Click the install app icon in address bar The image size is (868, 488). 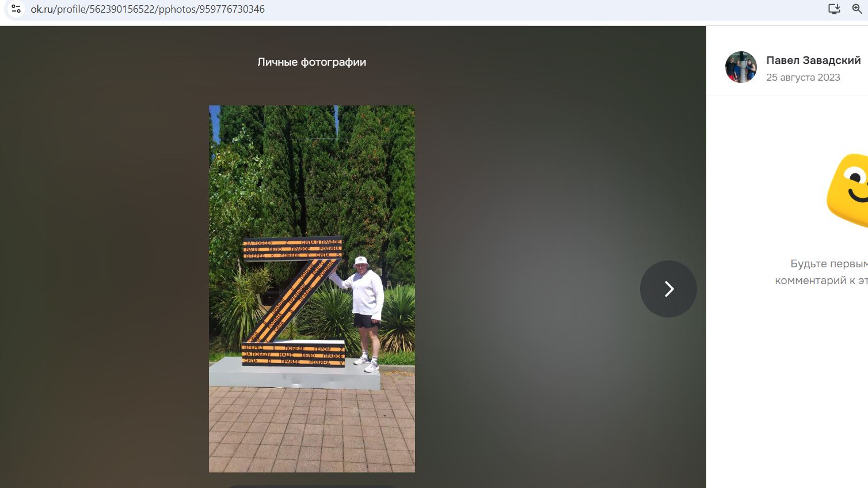click(834, 9)
